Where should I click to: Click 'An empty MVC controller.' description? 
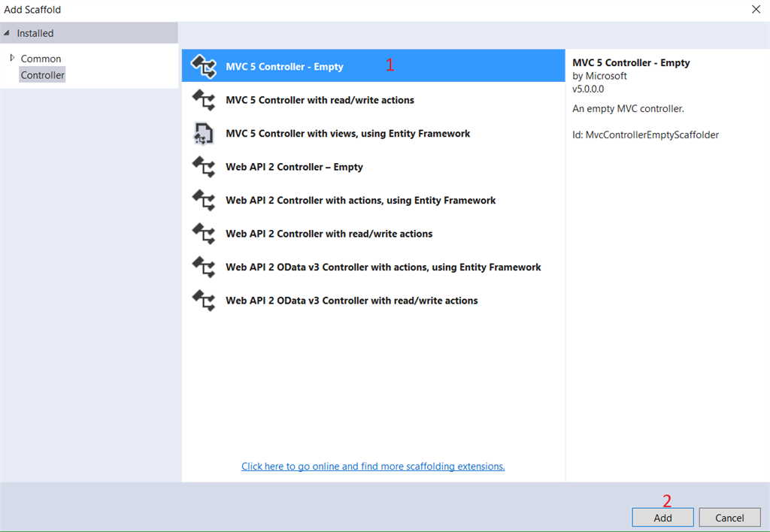[x=628, y=109]
